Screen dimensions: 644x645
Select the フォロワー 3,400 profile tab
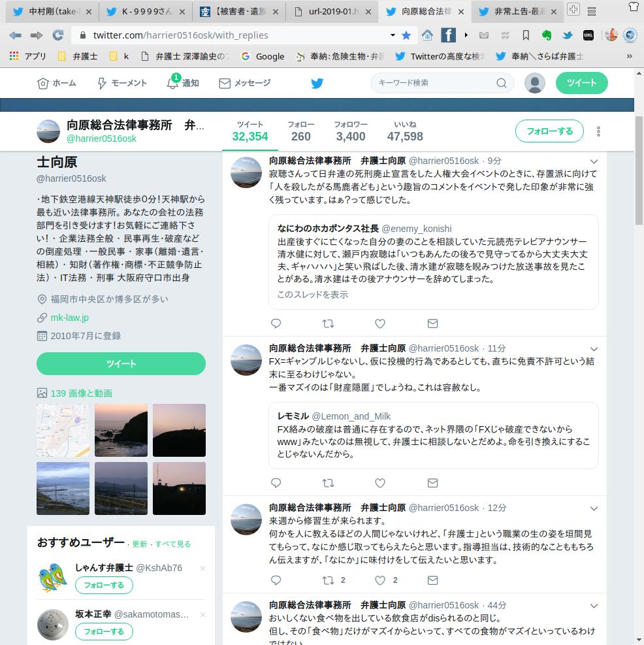pyautogui.click(x=350, y=131)
